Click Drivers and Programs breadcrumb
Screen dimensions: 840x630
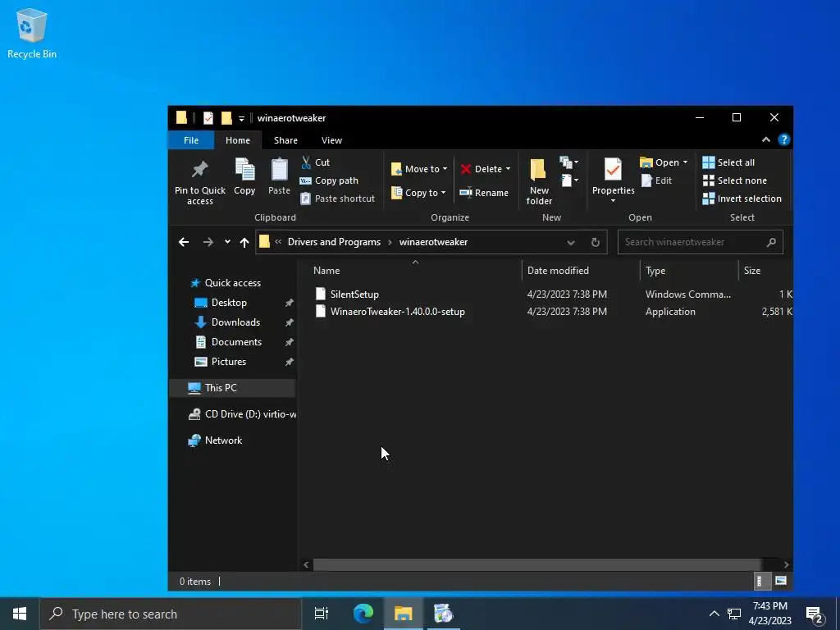[x=334, y=242]
